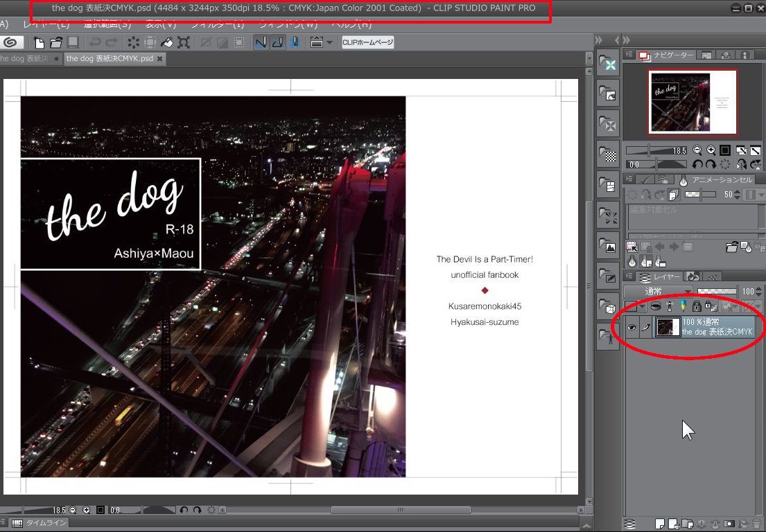Open CLIP STUDIO launcher icon
Screen dimensions: 766x532
[x=10, y=42]
